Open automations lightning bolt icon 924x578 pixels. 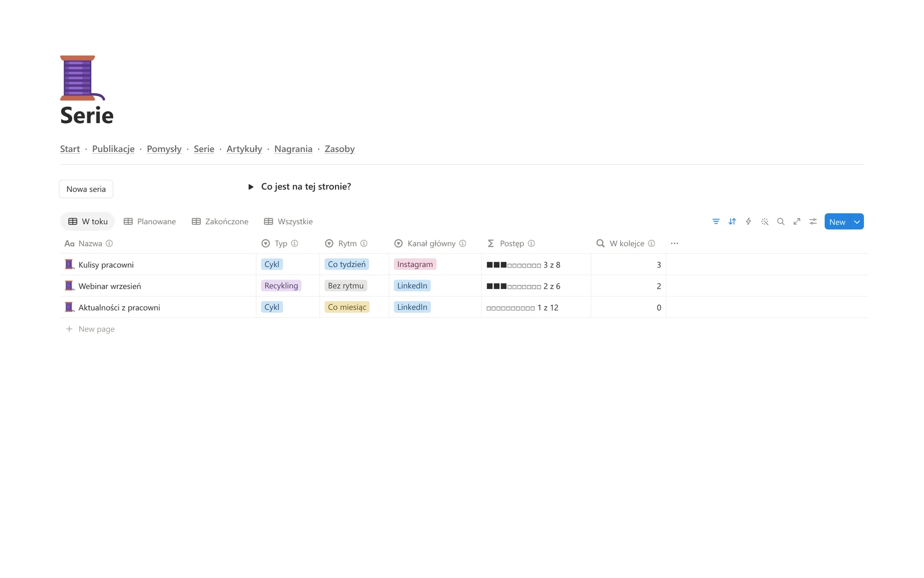tap(748, 221)
